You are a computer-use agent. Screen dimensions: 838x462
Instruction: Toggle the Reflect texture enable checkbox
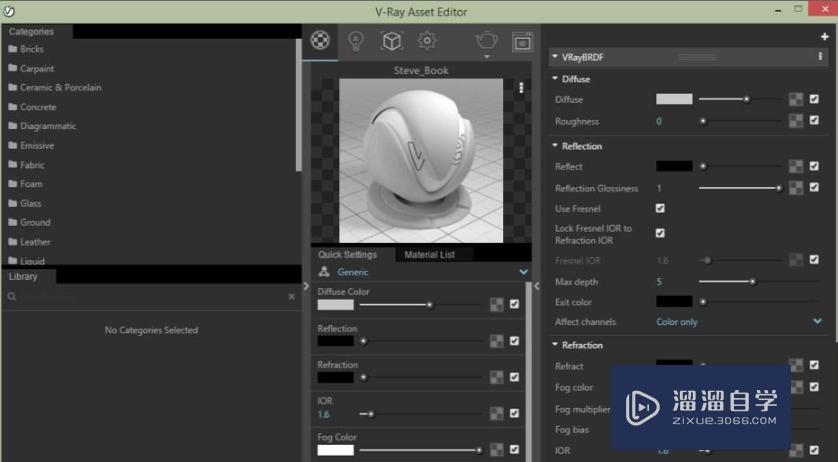814,166
